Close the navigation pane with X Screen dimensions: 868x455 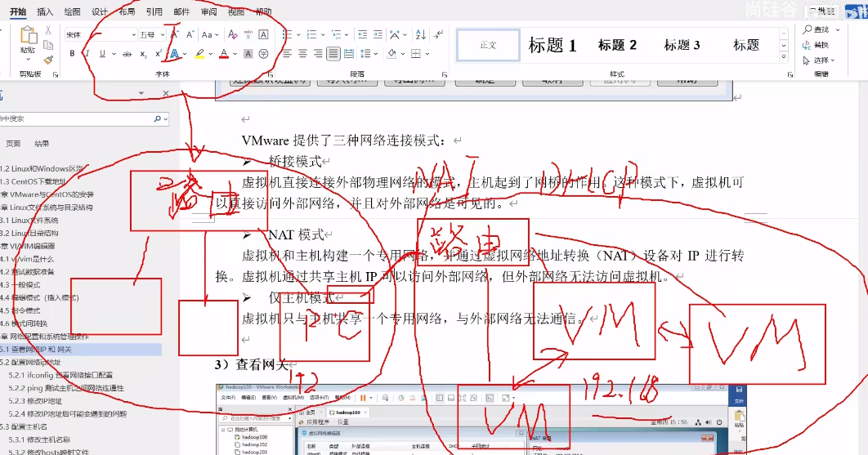(166, 94)
